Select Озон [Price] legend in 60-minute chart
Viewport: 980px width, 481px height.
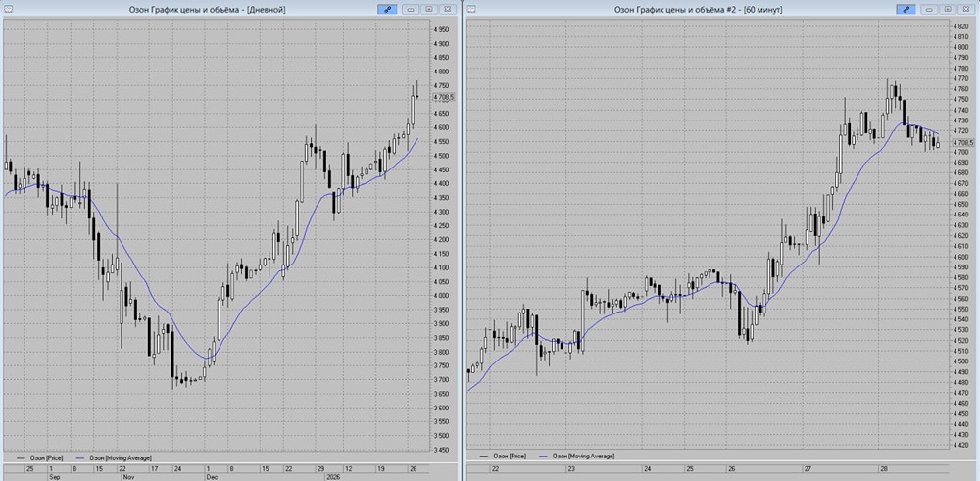pyautogui.click(x=510, y=457)
